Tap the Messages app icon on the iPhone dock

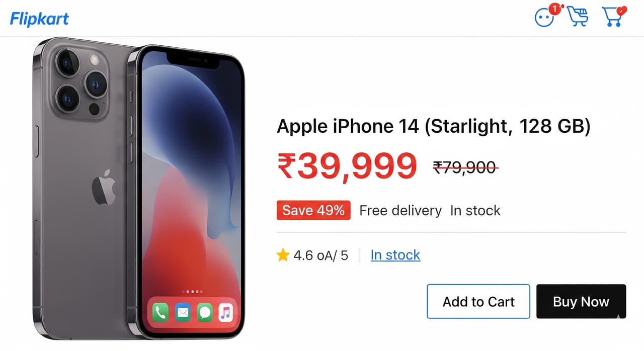coord(205,313)
